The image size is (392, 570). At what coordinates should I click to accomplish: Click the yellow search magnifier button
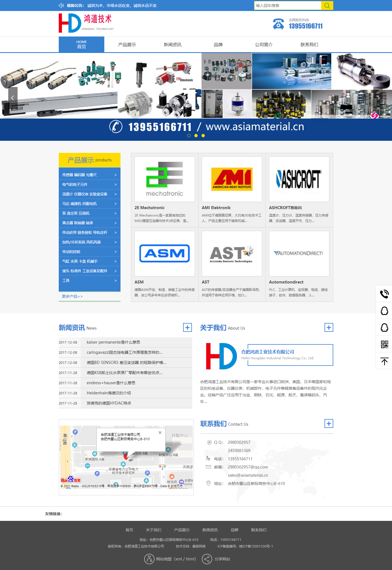tap(327, 5)
